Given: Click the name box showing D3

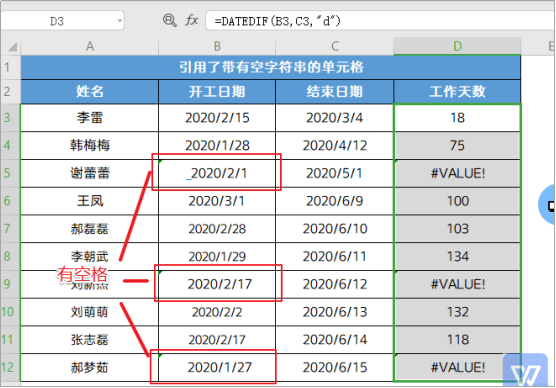Looking at the screenshot, I should [62, 21].
